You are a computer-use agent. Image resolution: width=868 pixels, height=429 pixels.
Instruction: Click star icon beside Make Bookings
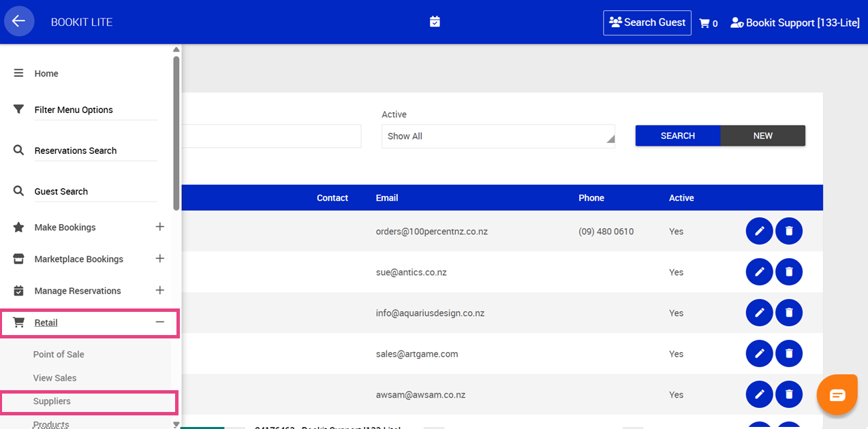(x=18, y=227)
